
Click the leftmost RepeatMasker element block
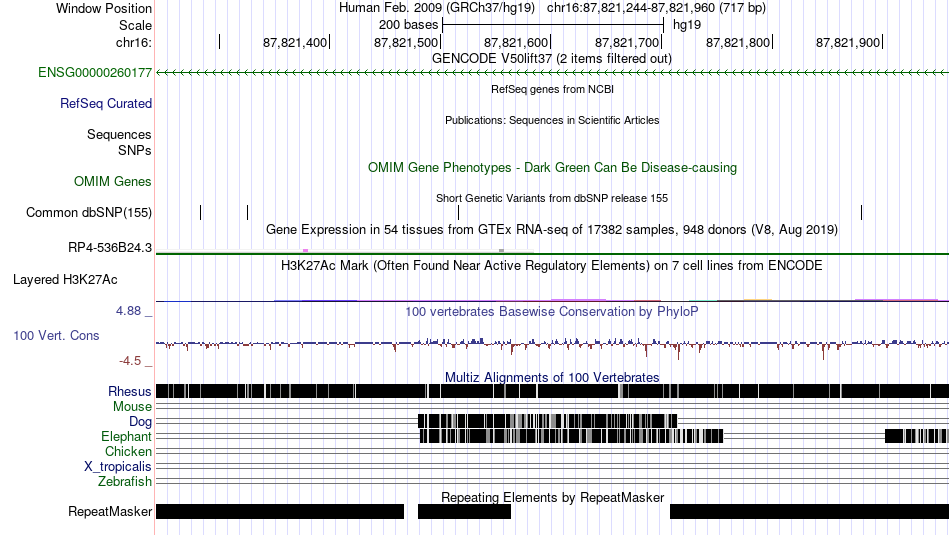(x=280, y=511)
